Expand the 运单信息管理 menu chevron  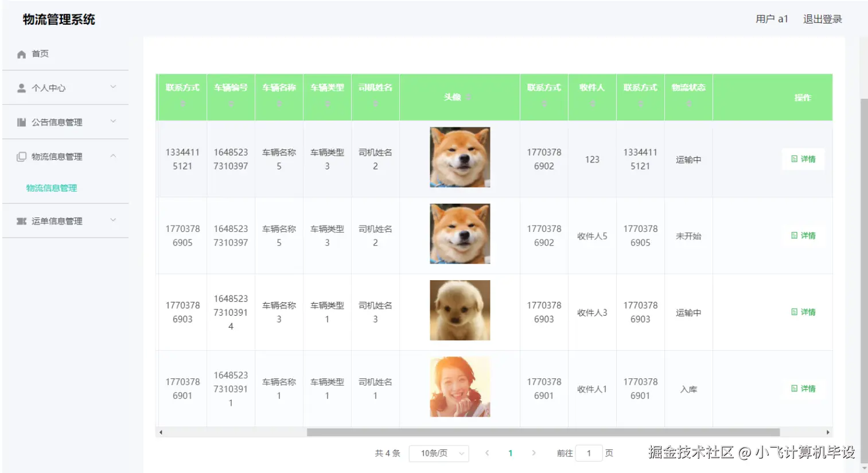[113, 220]
